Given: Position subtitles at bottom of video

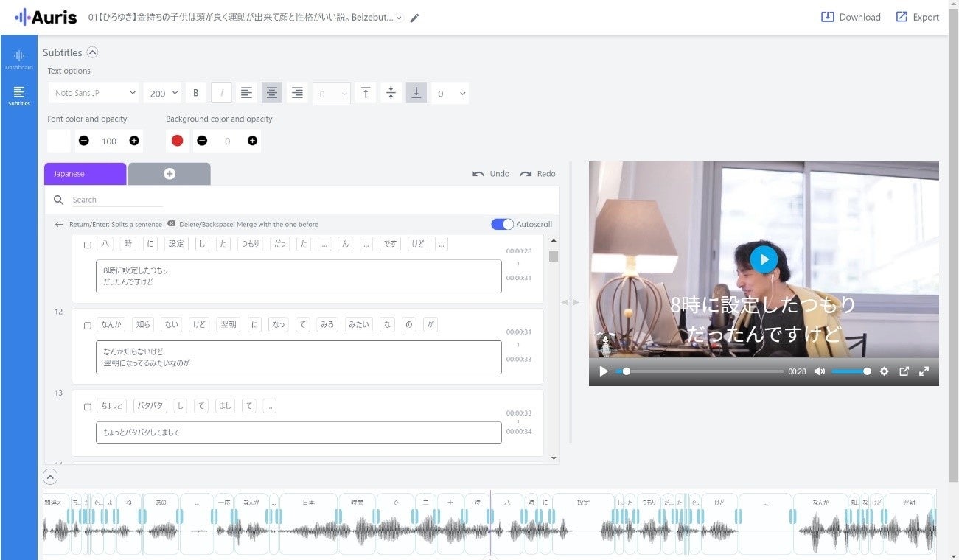Looking at the screenshot, I should point(416,93).
